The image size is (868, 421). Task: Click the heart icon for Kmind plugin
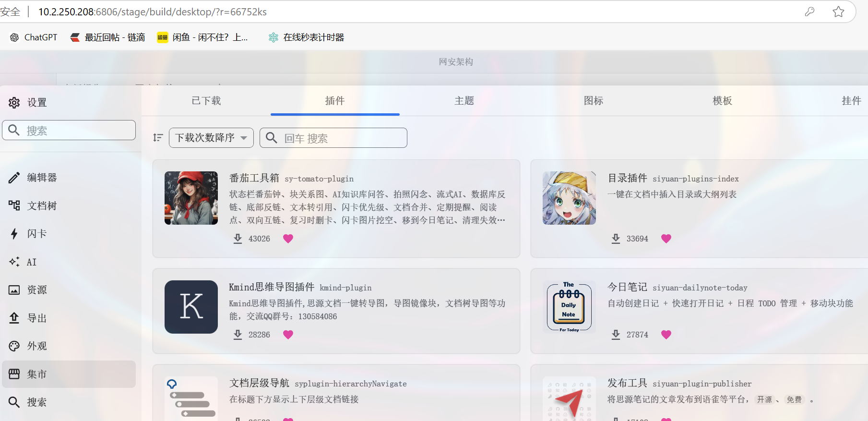point(288,335)
